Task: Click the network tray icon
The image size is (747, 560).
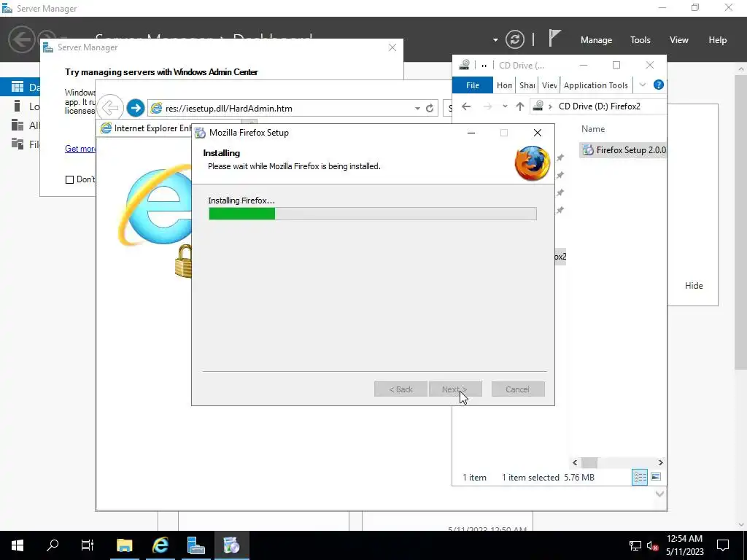Action: 635,545
